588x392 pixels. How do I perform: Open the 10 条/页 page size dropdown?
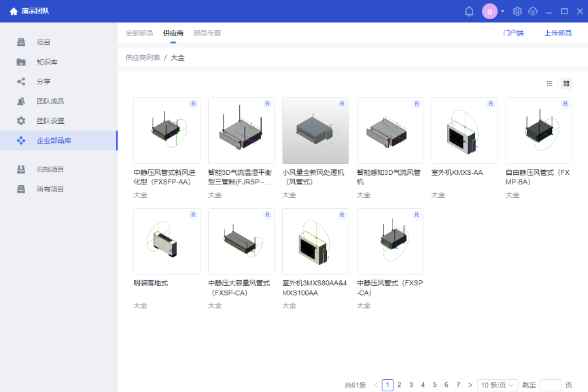[x=498, y=385]
